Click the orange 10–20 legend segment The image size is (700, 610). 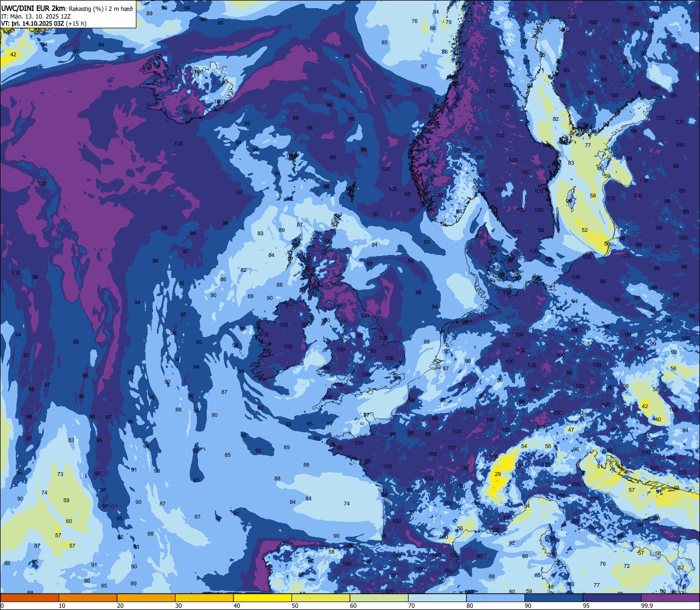88,597
